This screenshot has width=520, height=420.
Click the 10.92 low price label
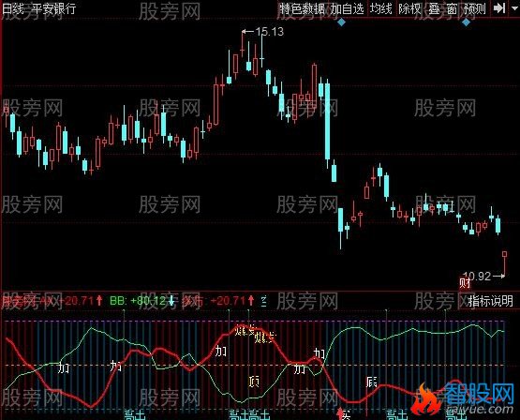[x=477, y=276]
